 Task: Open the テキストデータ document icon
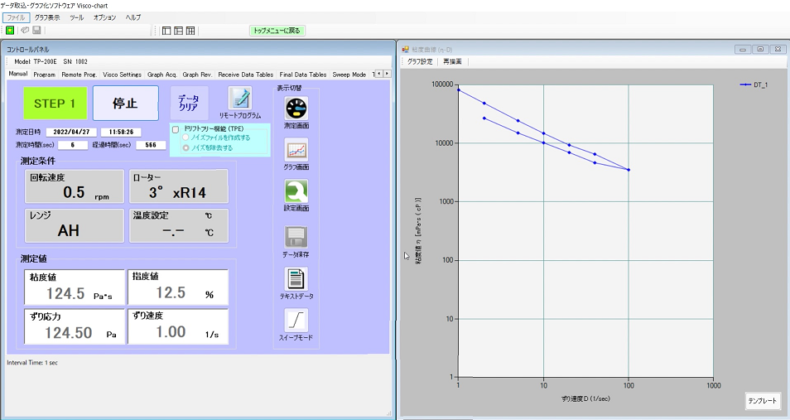tap(296, 280)
